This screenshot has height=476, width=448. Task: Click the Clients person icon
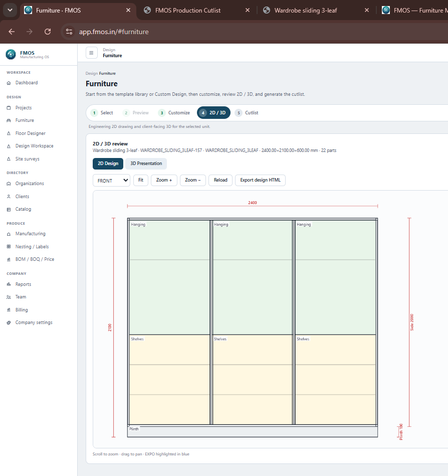click(x=9, y=197)
